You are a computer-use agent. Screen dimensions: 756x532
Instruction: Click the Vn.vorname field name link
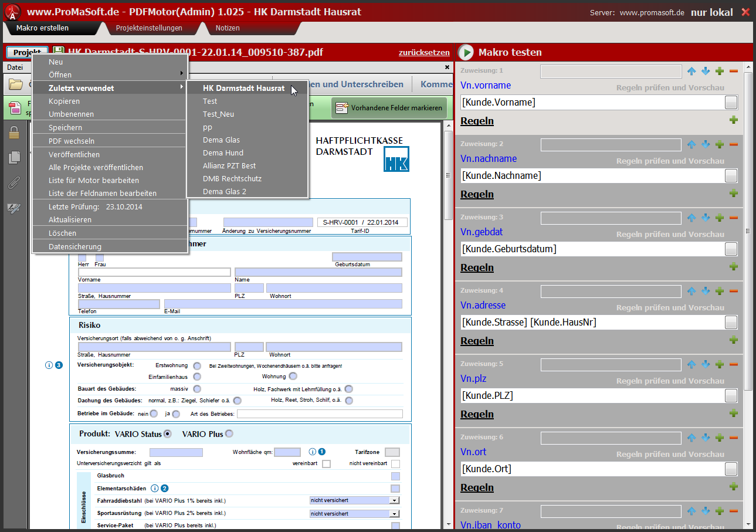click(x=486, y=85)
